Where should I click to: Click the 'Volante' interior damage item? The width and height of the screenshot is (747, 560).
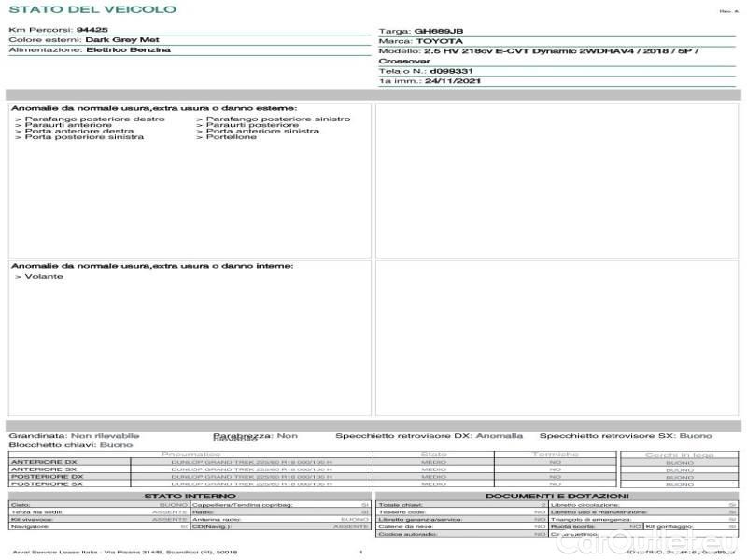pos(43,277)
